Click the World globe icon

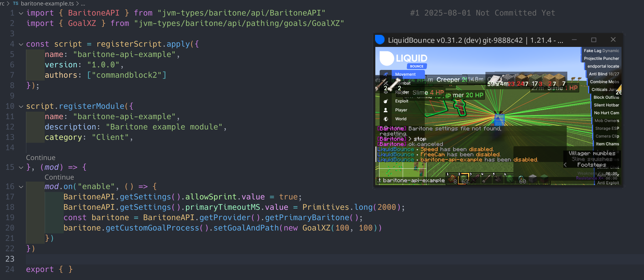click(386, 119)
